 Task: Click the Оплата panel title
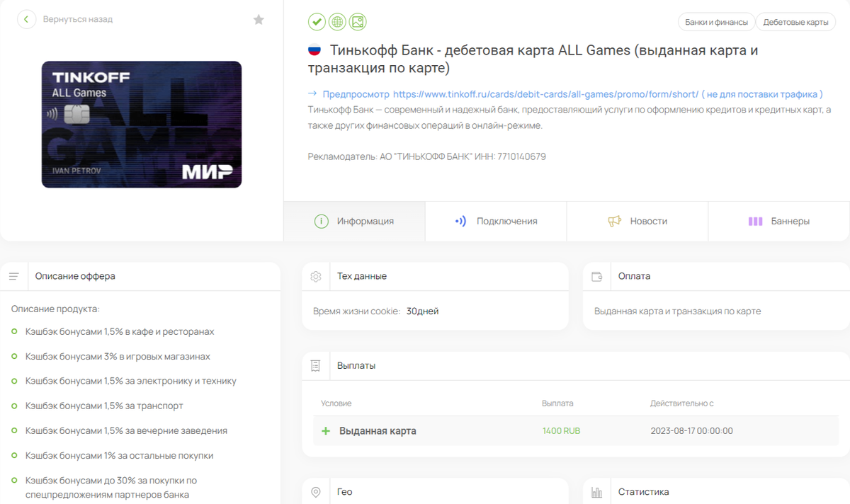[x=634, y=276]
